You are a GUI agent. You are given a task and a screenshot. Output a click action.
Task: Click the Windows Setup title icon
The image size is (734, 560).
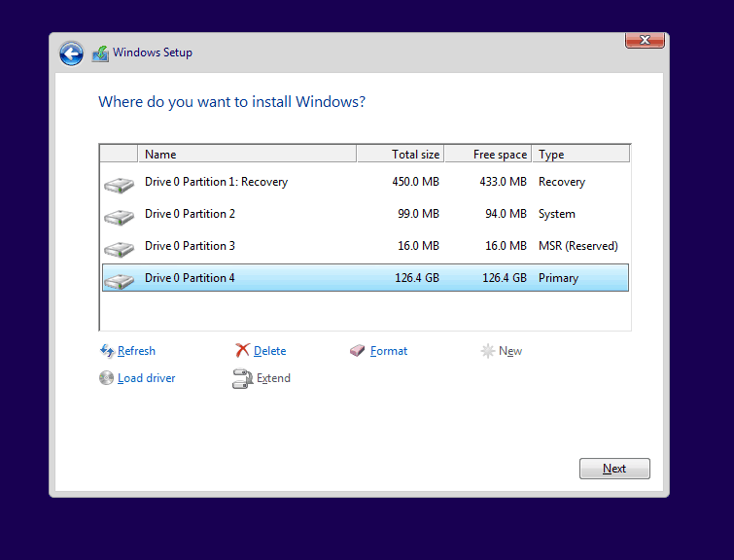pyautogui.click(x=100, y=53)
